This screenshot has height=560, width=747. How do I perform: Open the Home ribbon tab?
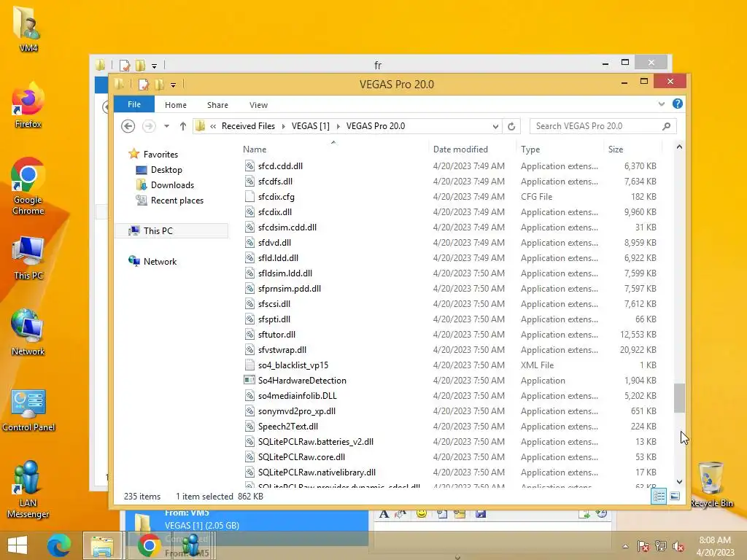pos(175,105)
